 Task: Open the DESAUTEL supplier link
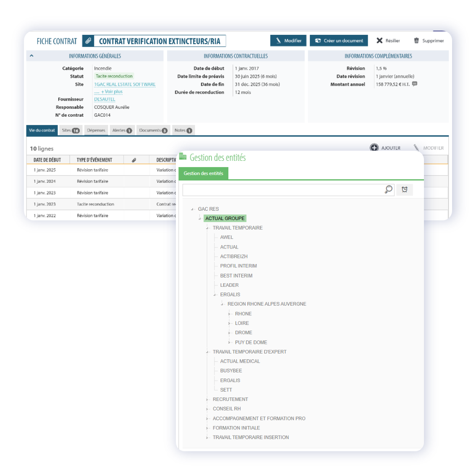point(105,99)
